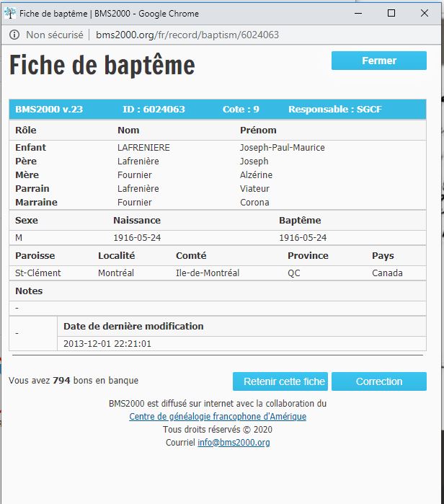Click the Fermer button
This screenshot has width=444, height=504.
[379, 61]
